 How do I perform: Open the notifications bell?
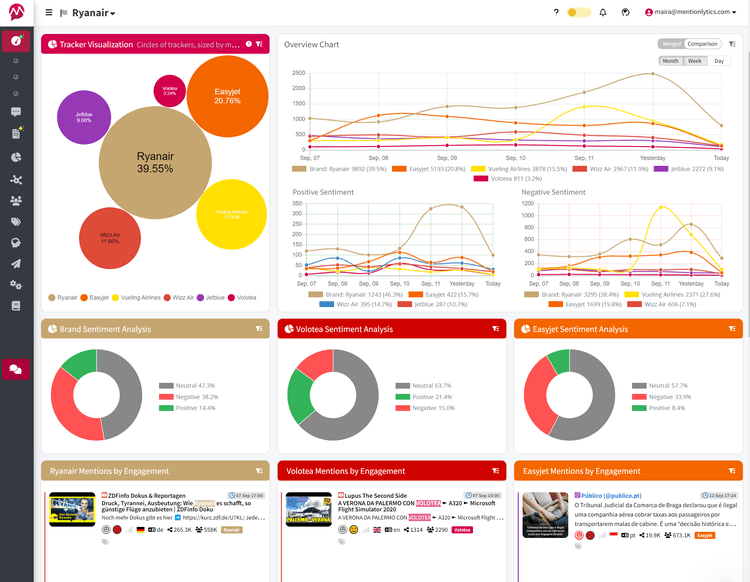(x=603, y=12)
